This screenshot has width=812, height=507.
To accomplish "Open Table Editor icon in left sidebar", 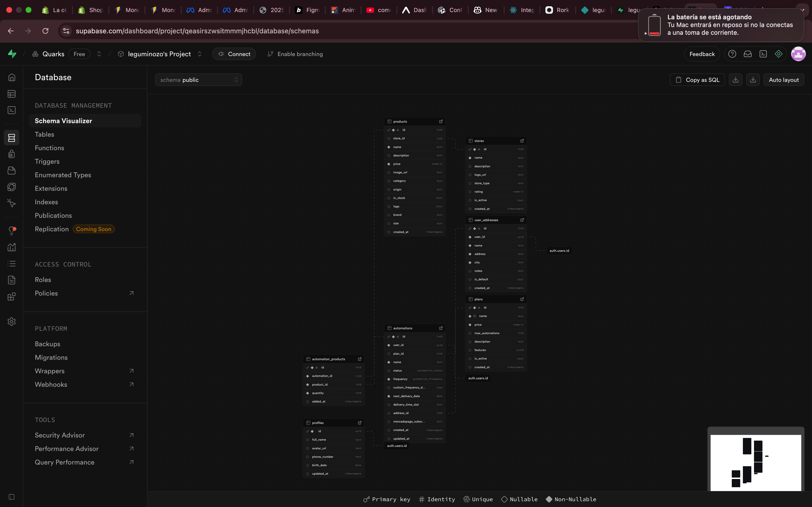I will [12, 94].
